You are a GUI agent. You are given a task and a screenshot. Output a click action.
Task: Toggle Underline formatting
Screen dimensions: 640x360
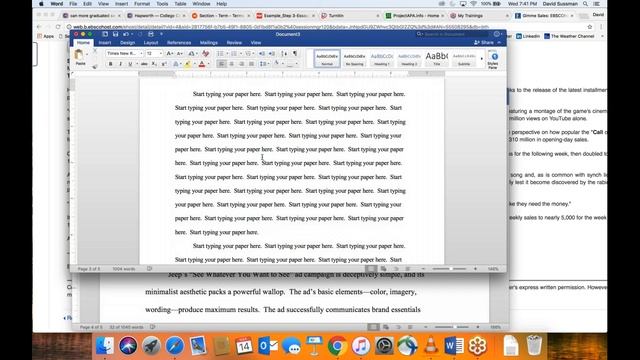tap(130, 64)
